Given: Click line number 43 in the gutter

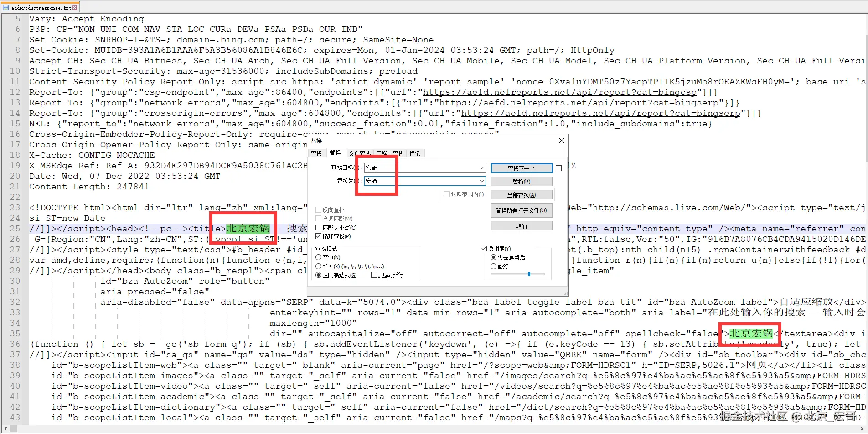Looking at the screenshot, I should click(15, 418).
